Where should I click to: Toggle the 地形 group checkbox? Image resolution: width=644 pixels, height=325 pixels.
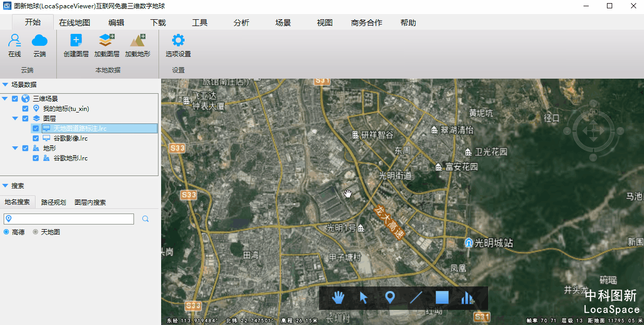point(26,148)
